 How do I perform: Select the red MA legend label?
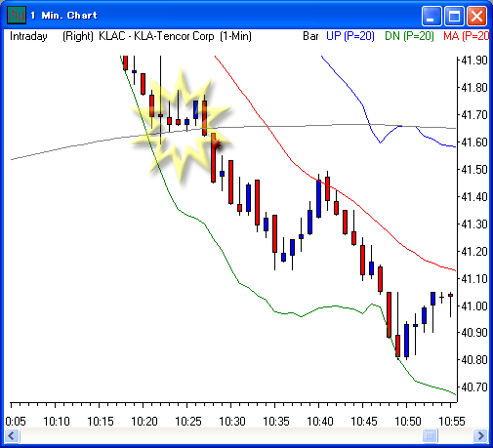[466, 36]
